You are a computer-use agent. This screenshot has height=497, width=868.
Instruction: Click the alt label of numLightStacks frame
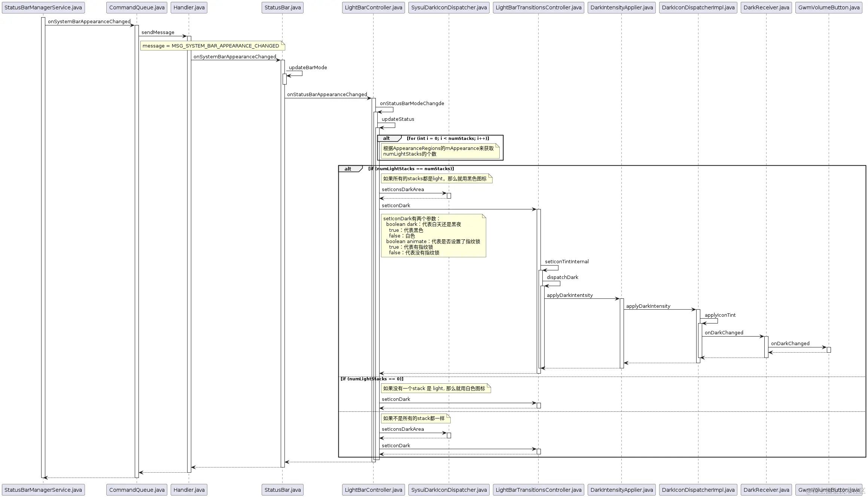click(348, 169)
